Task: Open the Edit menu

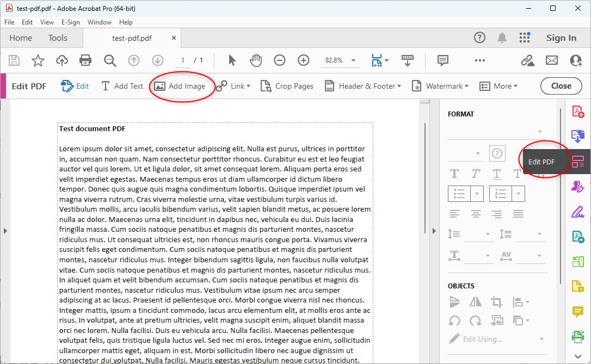Action: (27, 22)
